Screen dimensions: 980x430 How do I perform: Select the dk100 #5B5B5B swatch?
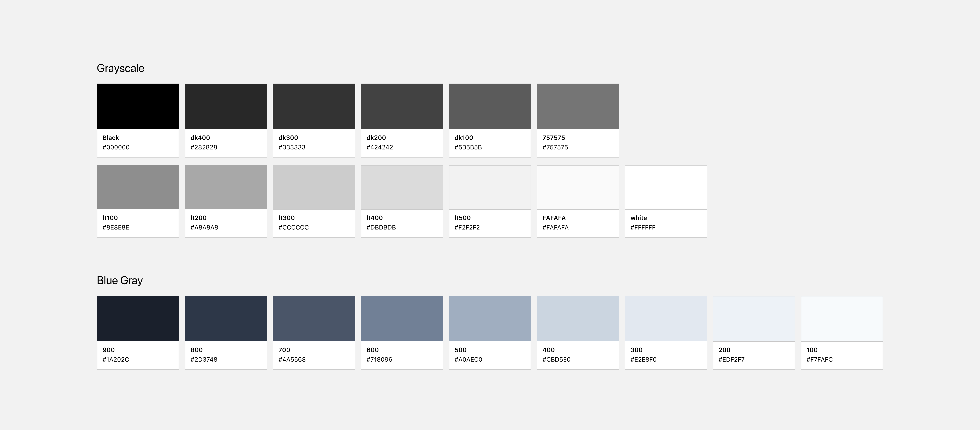(x=490, y=106)
